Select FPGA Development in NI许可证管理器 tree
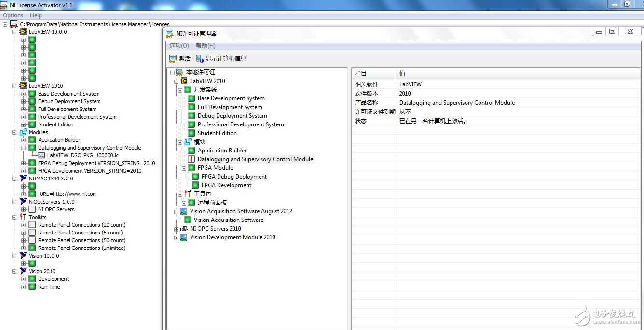Image resolution: width=644 pixels, height=330 pixels. tap(226, 185)
